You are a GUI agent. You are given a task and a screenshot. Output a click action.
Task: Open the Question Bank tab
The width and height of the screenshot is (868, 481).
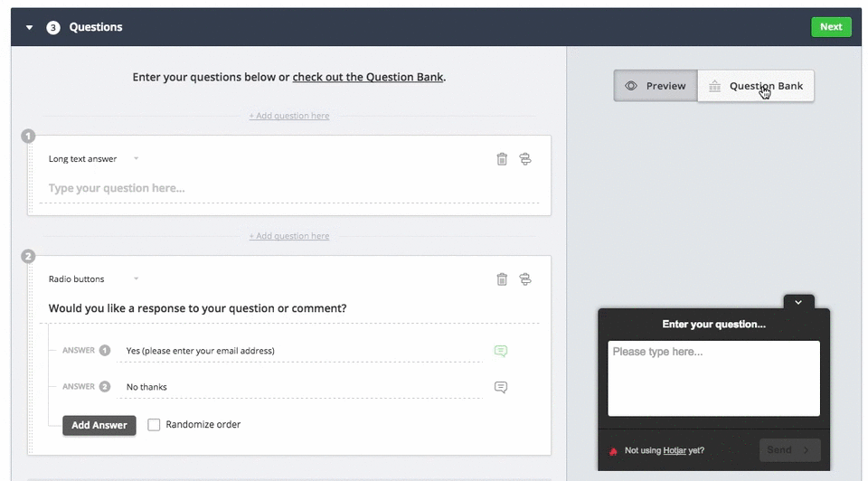pos(756,86)
